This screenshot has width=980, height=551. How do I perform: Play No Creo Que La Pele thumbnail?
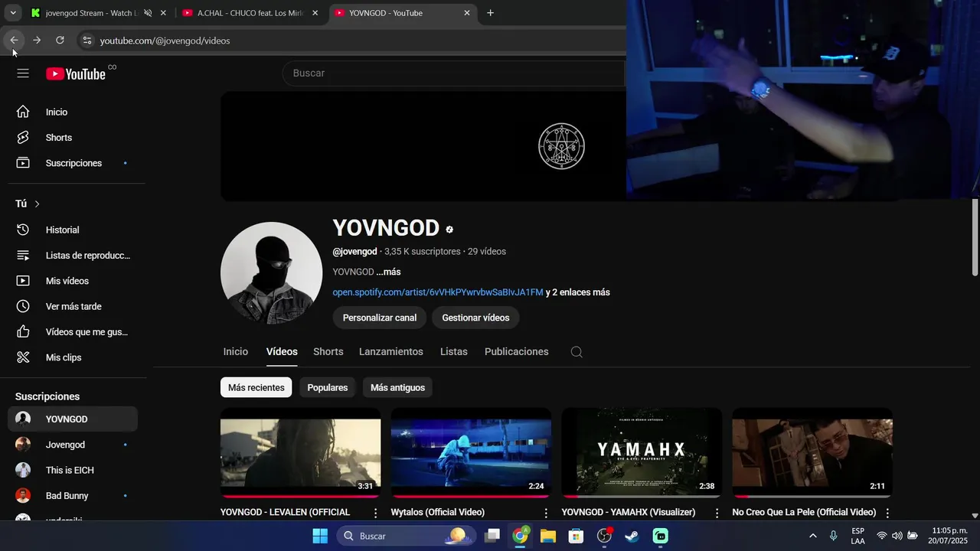[812, 453]
